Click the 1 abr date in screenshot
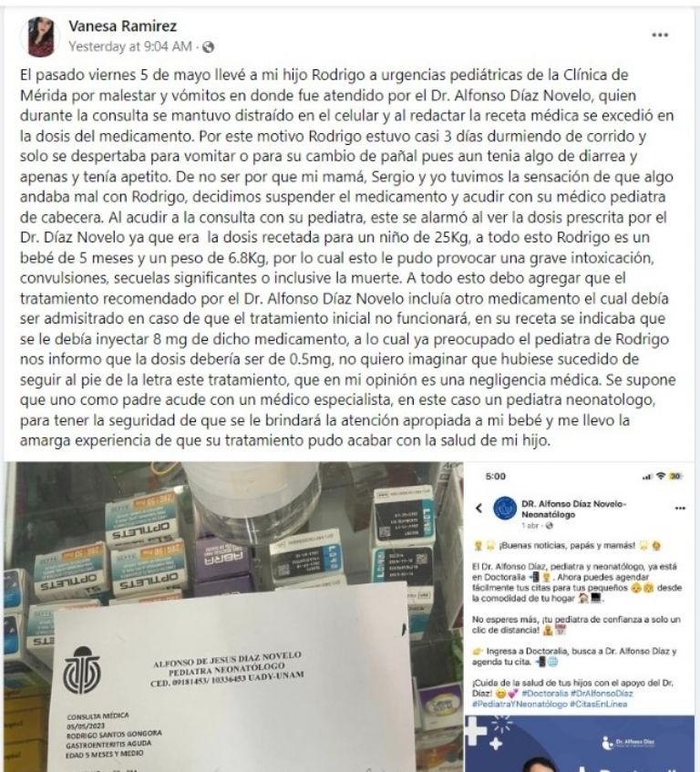Screen dimensions: 700x772 (x=530, y=526)
